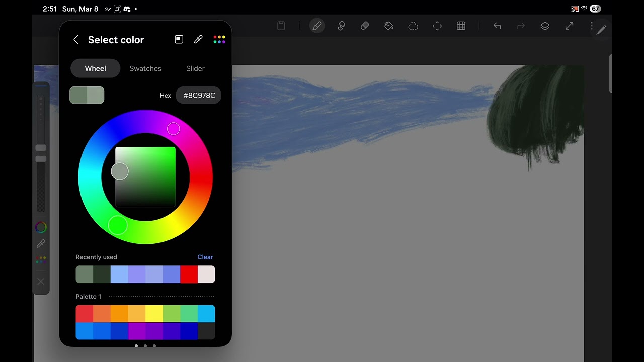644x362 pixels.
Task: Expand canvas to full screen
Action: 569,26
